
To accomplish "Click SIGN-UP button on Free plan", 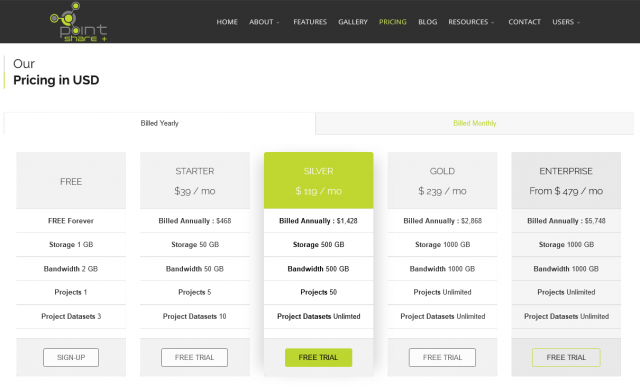I will click(x=71, y=357).
